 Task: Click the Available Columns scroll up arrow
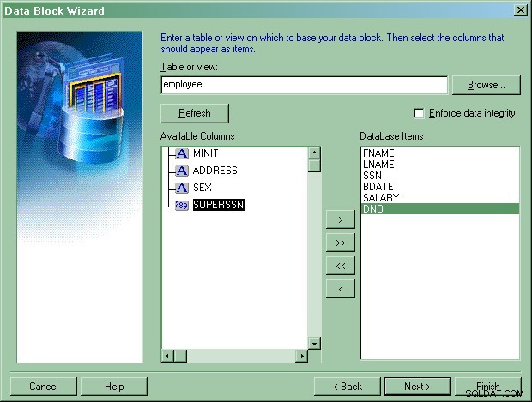[315, 153]
